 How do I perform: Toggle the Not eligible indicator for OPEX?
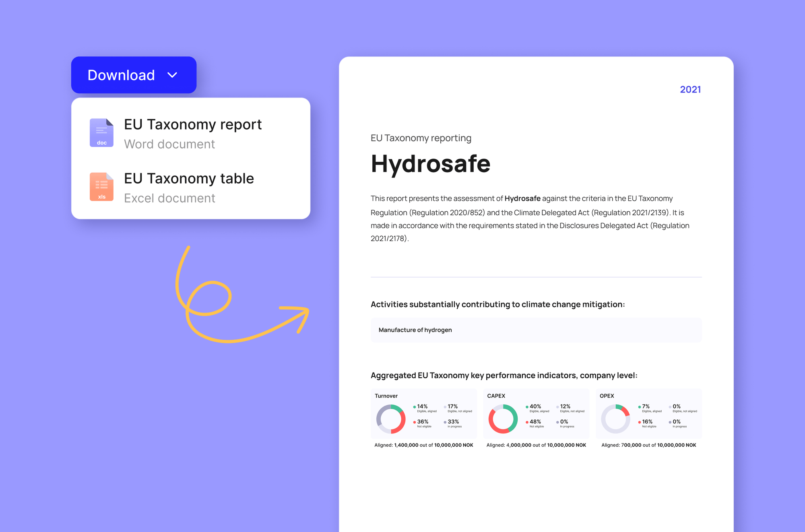pos(639,422)
